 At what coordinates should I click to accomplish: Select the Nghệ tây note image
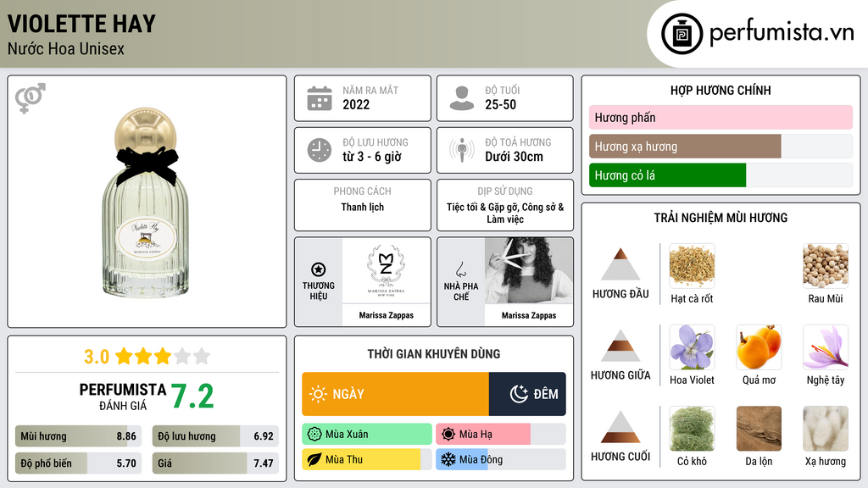coord(826,347)
